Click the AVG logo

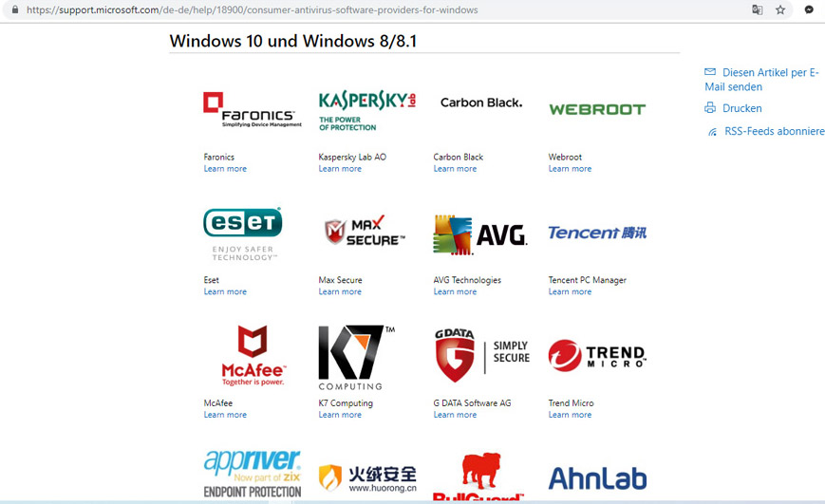(x=479, y=234)
